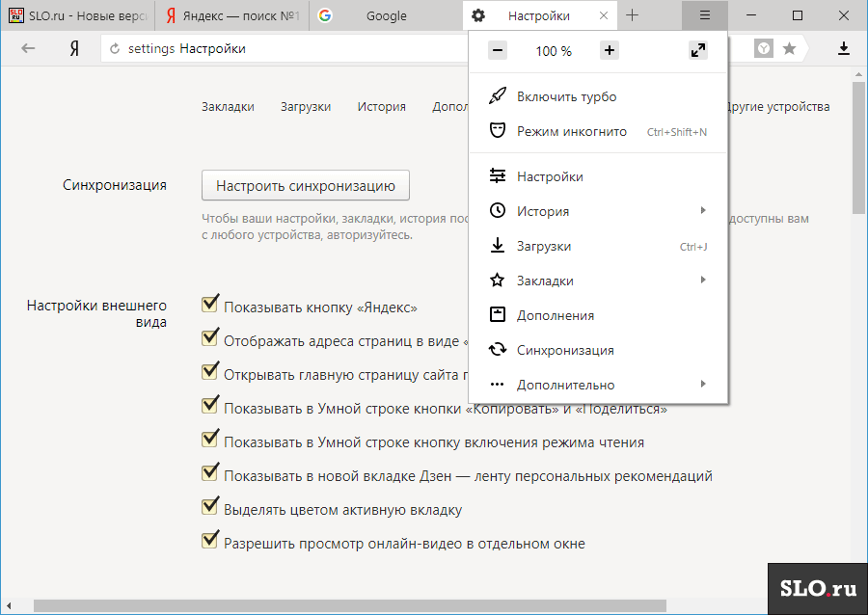Expand Закладки submenu arrow
868x615 pixels.
pyautogui.click(x=703, y=280)
